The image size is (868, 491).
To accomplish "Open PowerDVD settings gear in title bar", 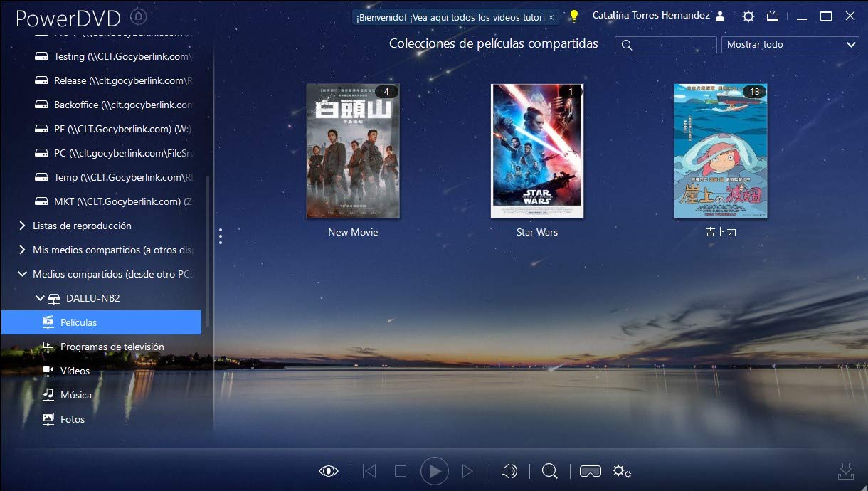I will [748, 16].
